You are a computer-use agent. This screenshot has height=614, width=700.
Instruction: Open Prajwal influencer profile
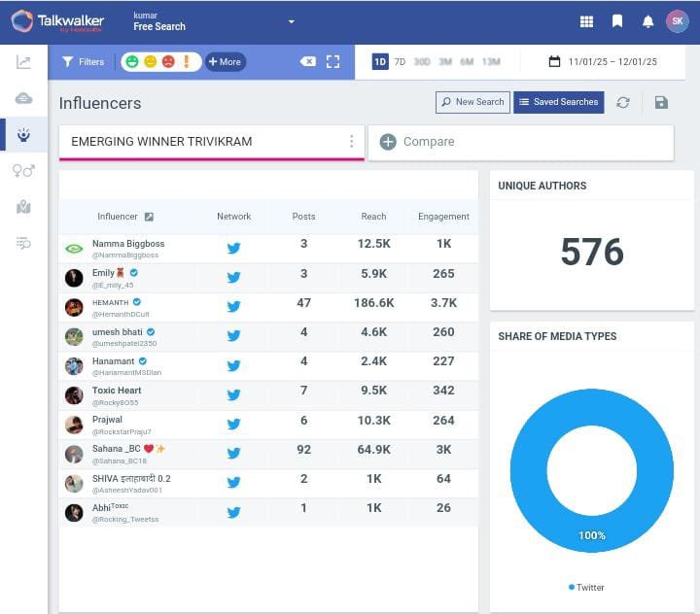pos(107,420)
